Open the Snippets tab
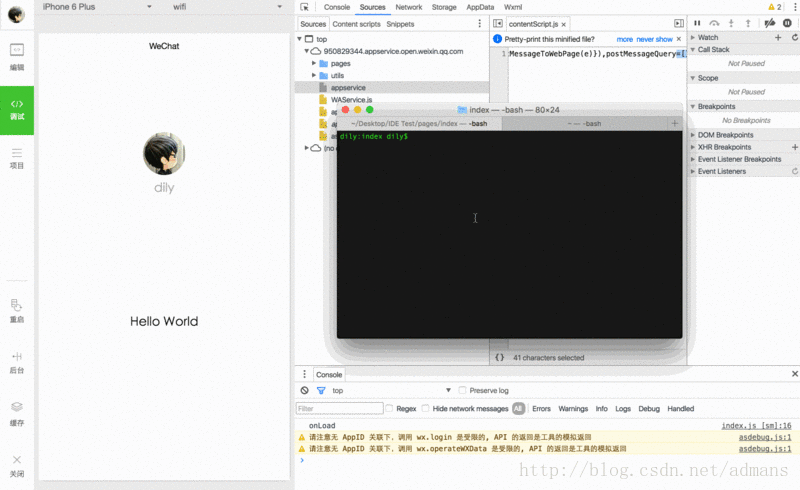Image resolution: width=800 pixels, height=490 pixels. [x=400, y=24]
